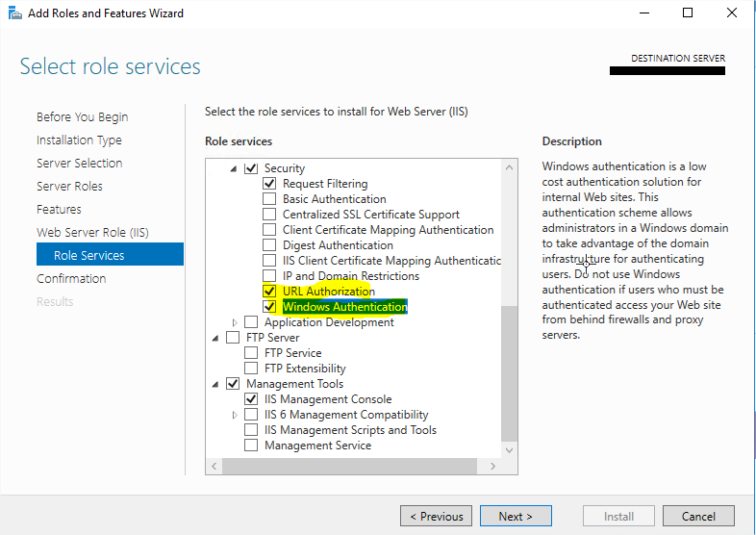
Task: Check the Digest Authentication option
Action: 269,245
